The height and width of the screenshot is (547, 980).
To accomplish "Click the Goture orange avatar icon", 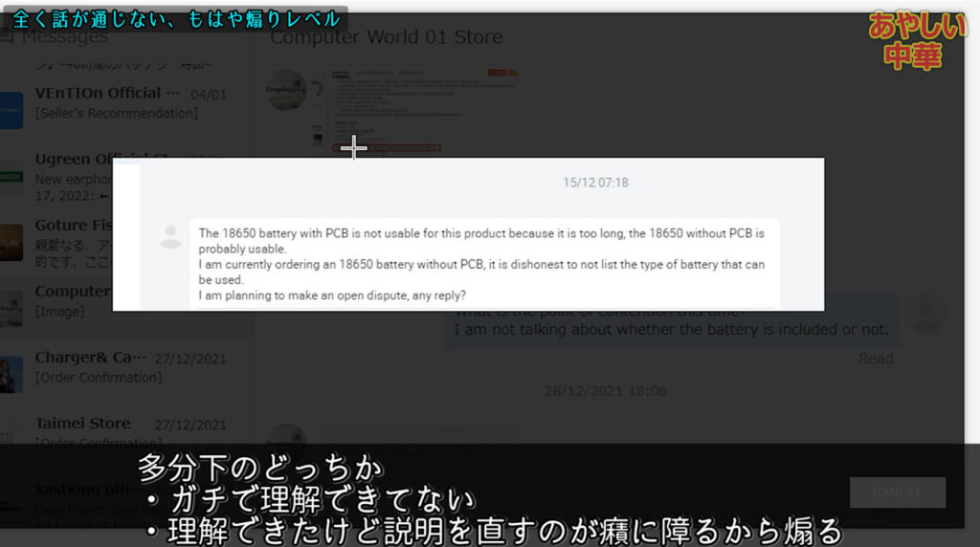I will [x=11, y=242].
